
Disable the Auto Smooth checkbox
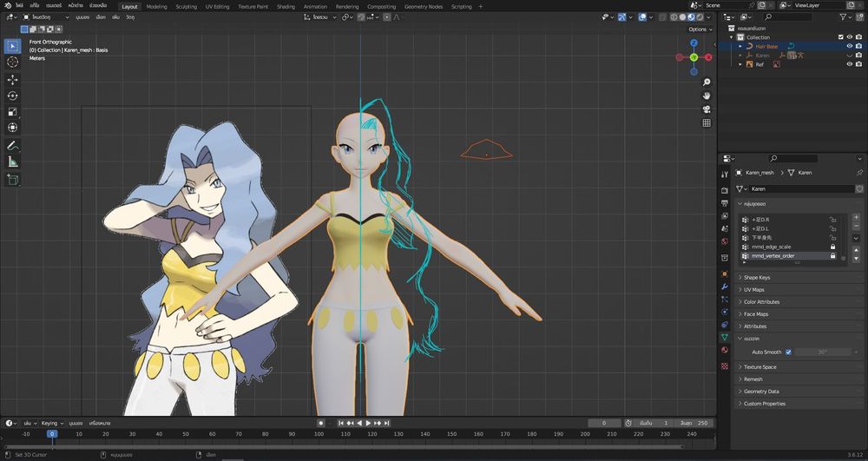click(788, 352)
